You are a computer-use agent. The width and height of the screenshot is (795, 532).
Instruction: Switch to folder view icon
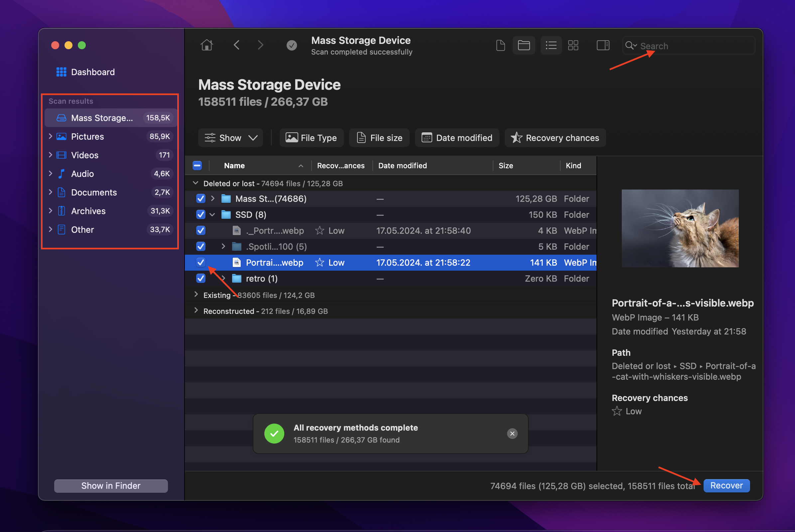tap(524, 45)
